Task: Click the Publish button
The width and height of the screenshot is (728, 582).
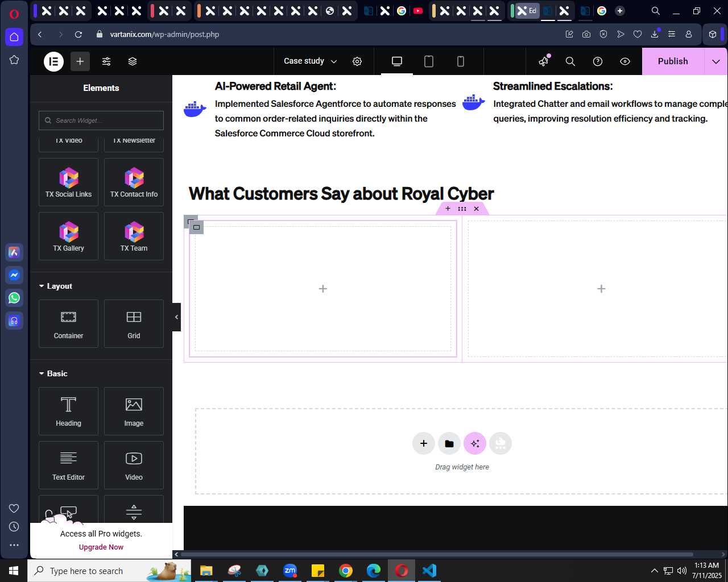Action: tap(673, 61)
